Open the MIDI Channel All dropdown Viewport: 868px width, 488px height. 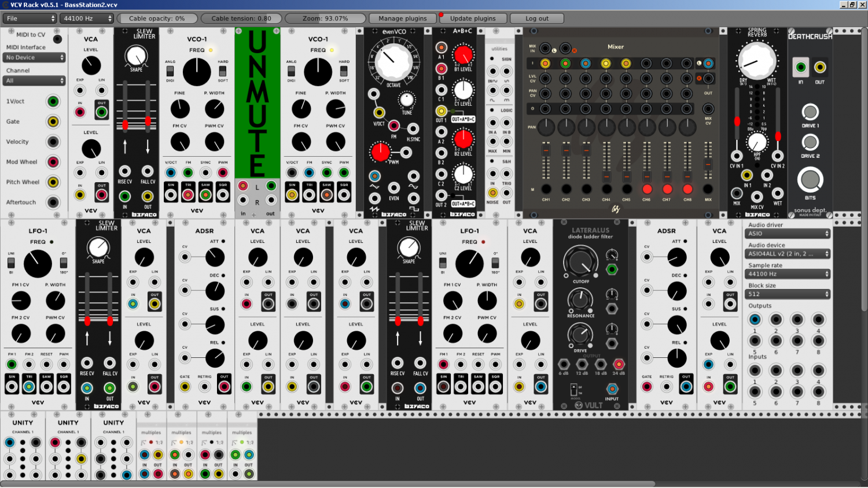pyautogui.click(x=35, y=81)
